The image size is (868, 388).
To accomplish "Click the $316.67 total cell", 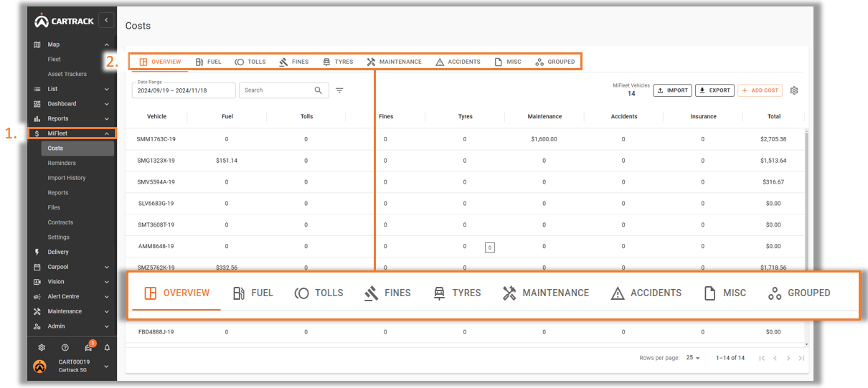I will [773, 182].
